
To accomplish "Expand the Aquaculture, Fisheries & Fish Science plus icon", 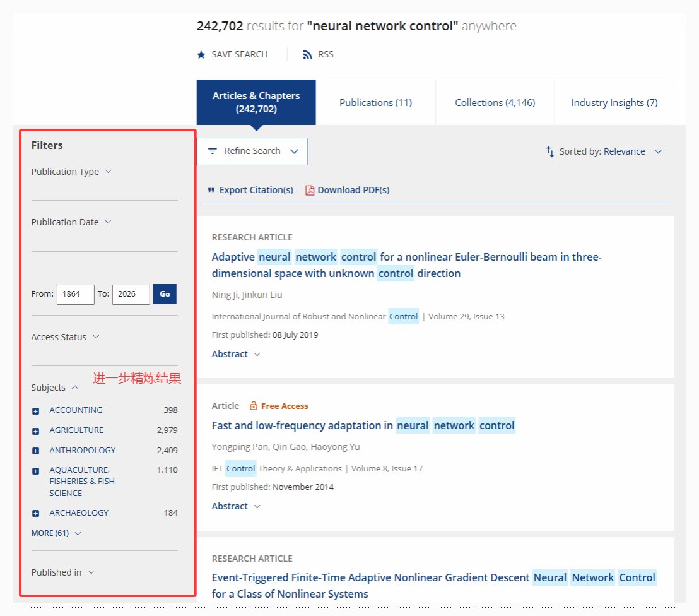I will tap(36, 471).
